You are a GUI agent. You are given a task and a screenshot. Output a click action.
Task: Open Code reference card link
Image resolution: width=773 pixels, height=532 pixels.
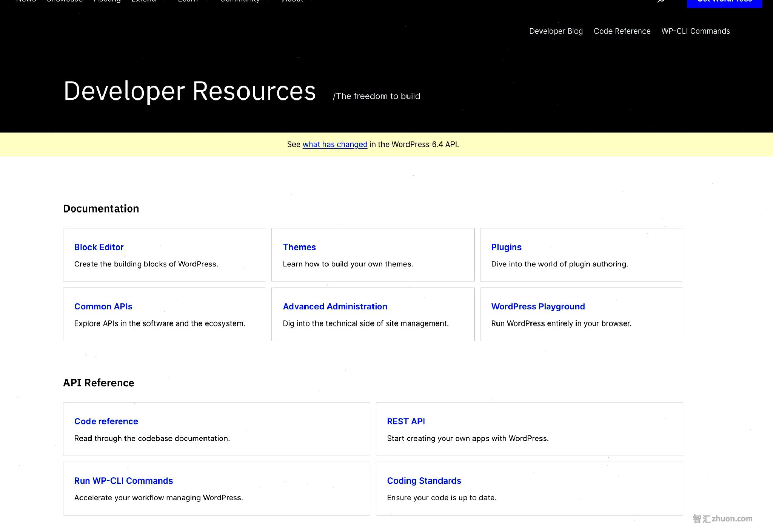(106, 421)
